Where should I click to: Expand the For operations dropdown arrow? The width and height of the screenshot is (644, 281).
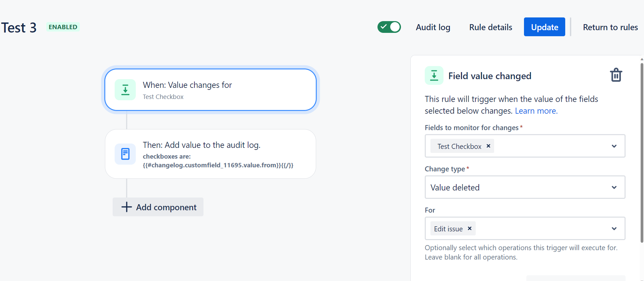pos(614,229)
